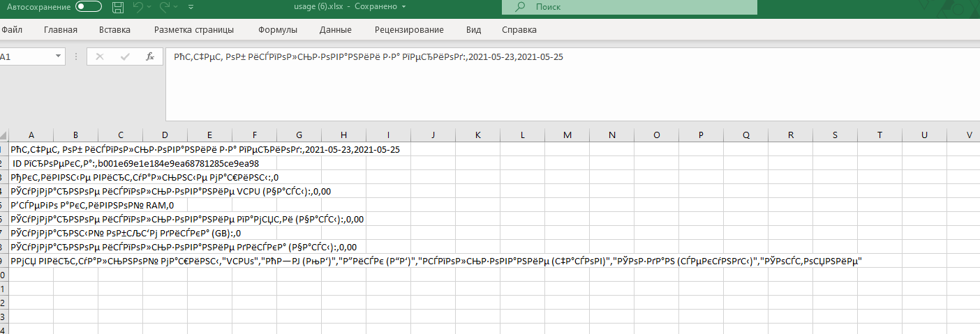This screenshot has height=334, width=980.
Task: Open the Файл menu
Action: [12, 30]
